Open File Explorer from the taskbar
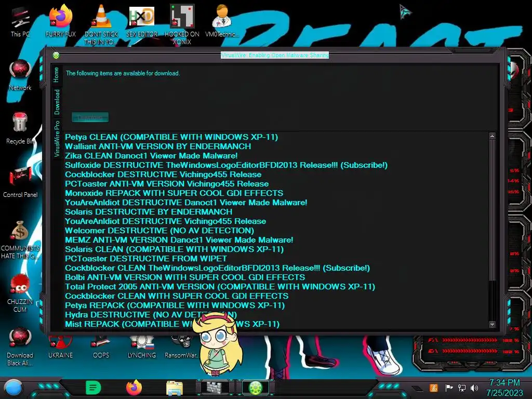The height and width of the screenshot is (399, 532). (175, 388)
